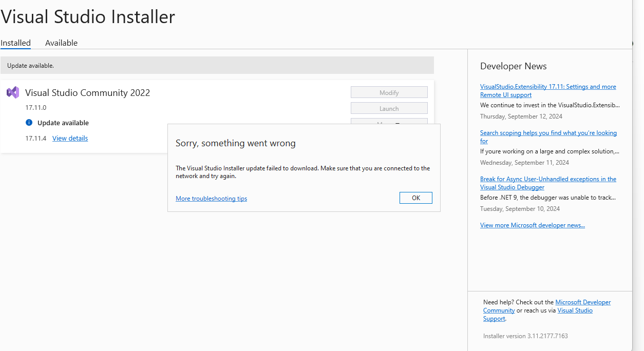Screen dimensions: 644x351
Task: Open the Available tab
Action: click(61, 43)
